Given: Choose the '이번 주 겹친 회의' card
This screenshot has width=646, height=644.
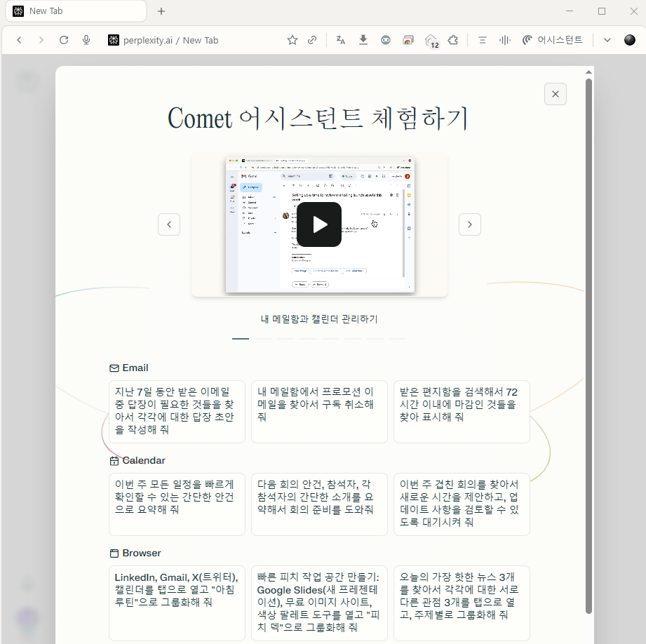Looking at the screenshot, I should (462, 504).
